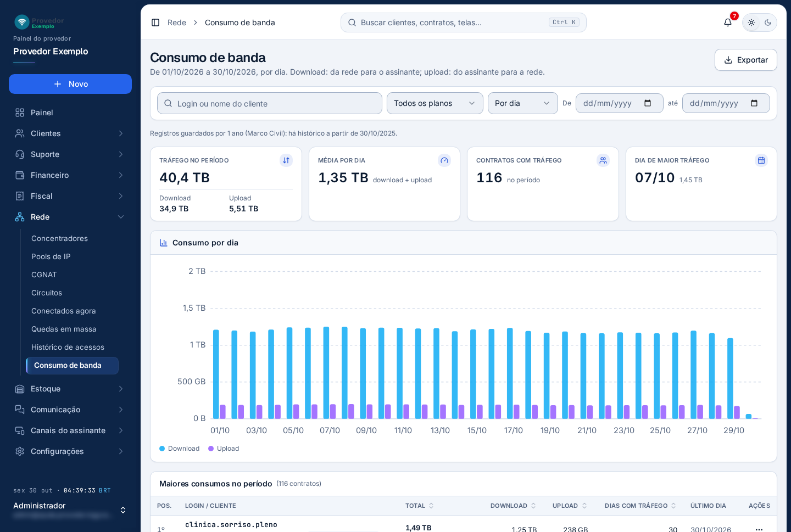
Task: Click the Rede breadcrumb link
Action: (177, 23)
